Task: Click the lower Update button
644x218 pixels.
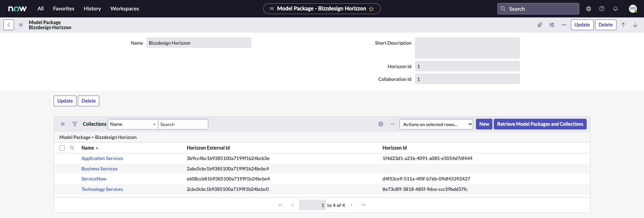Action: (x=65, y=101)
